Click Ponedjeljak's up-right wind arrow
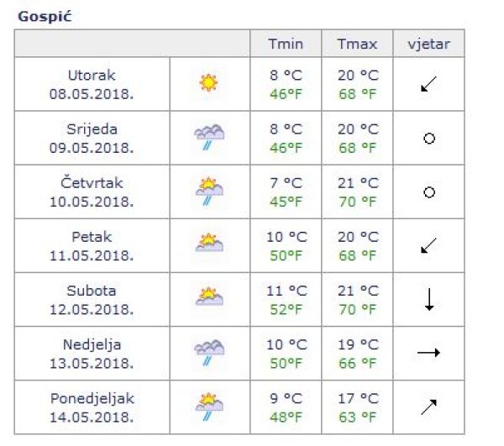The width and height of the screenshot is (504, 446). point(428,407)
